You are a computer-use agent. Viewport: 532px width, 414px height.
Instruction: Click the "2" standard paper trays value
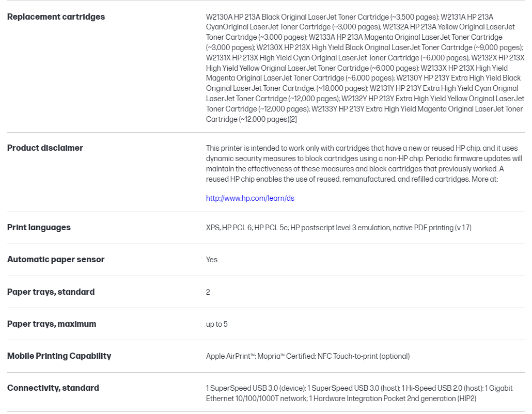(208, 292)
